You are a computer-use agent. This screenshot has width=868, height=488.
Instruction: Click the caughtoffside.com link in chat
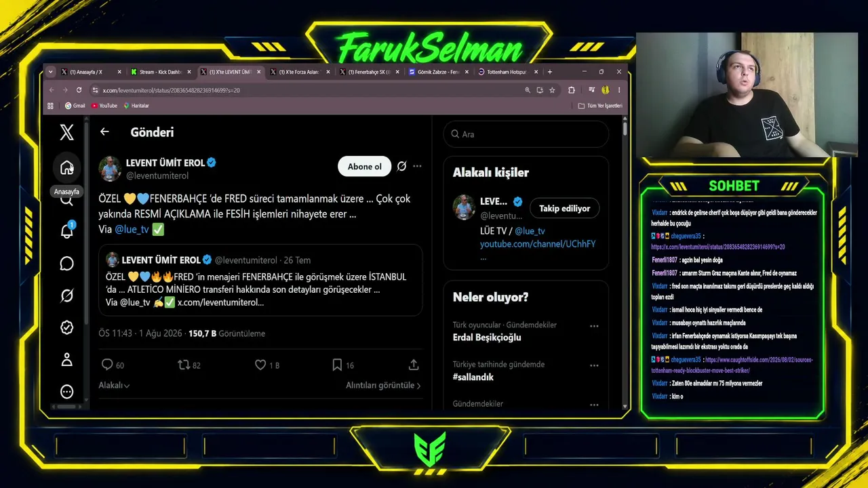732,365
